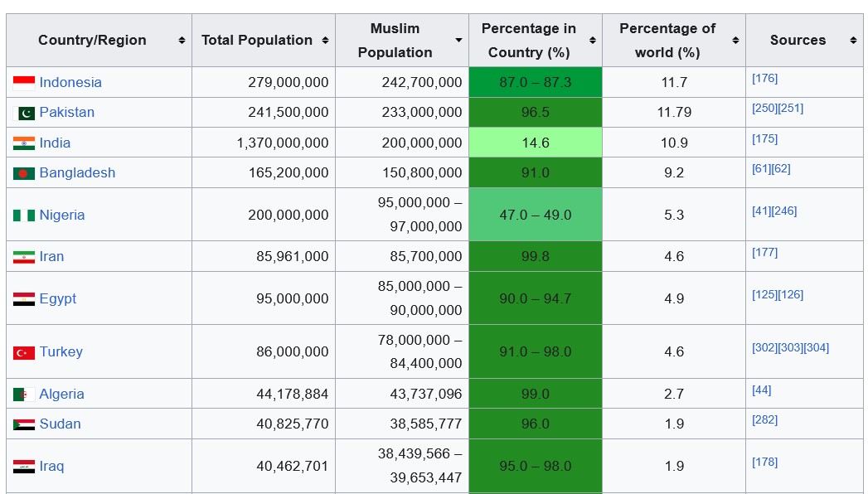Open citation 176 for Indonesia
Screen dimensions: 868x494
click(764, 79)
